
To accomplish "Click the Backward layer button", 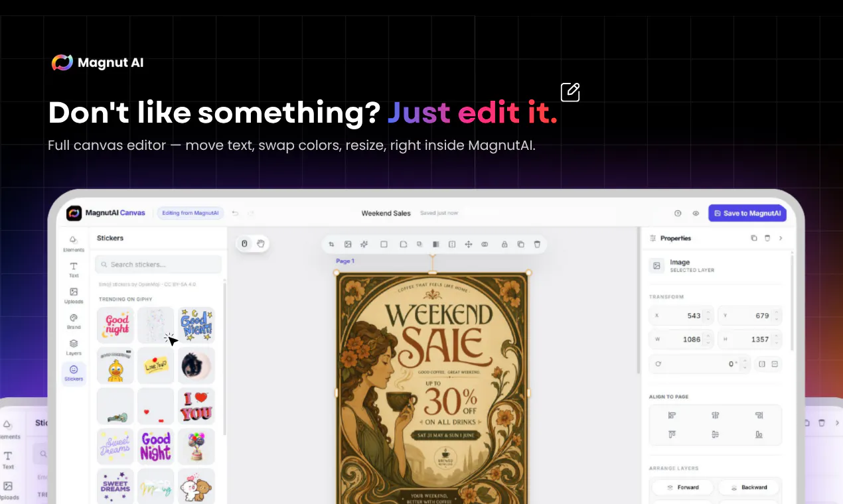I will [x=749, y=487].
